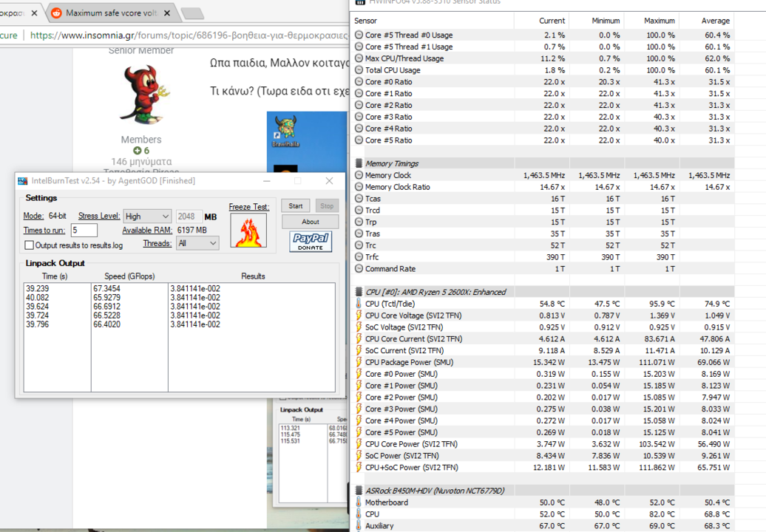The image size is (766, 532).
Task: Click the CPU+SoC Power lightning icon
Action: (x=359, y=468)
